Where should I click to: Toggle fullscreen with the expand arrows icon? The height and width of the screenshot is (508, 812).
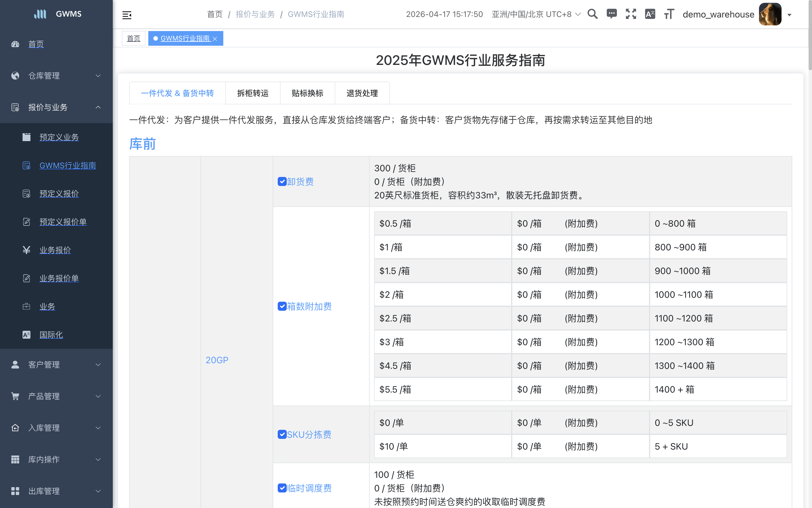pyautogui.click(x=631, y=14)
